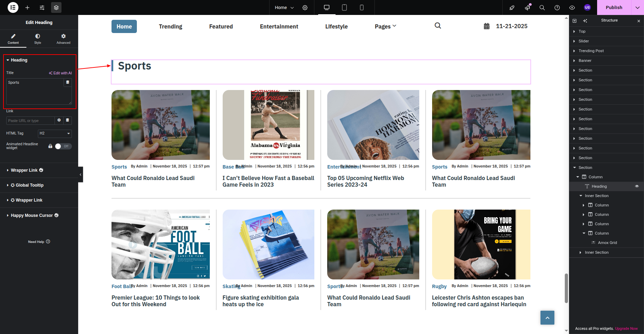Viewport: 644px width, 334px height.
Task: Expand the Wrapper Link section
Action: point(24,170)
